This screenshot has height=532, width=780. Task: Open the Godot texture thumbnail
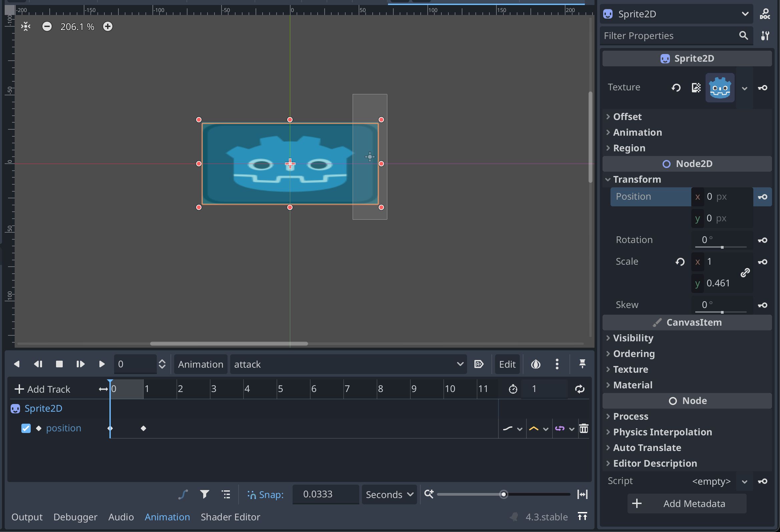tap(720, 88)
